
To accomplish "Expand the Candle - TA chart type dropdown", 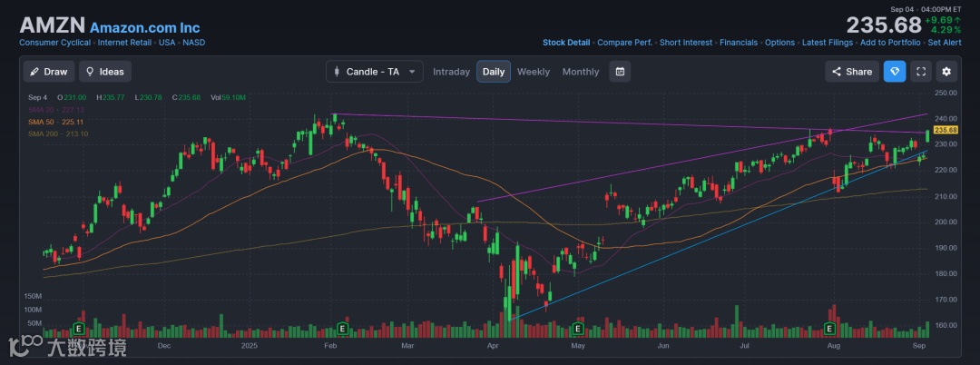I will tap(375, 71).
